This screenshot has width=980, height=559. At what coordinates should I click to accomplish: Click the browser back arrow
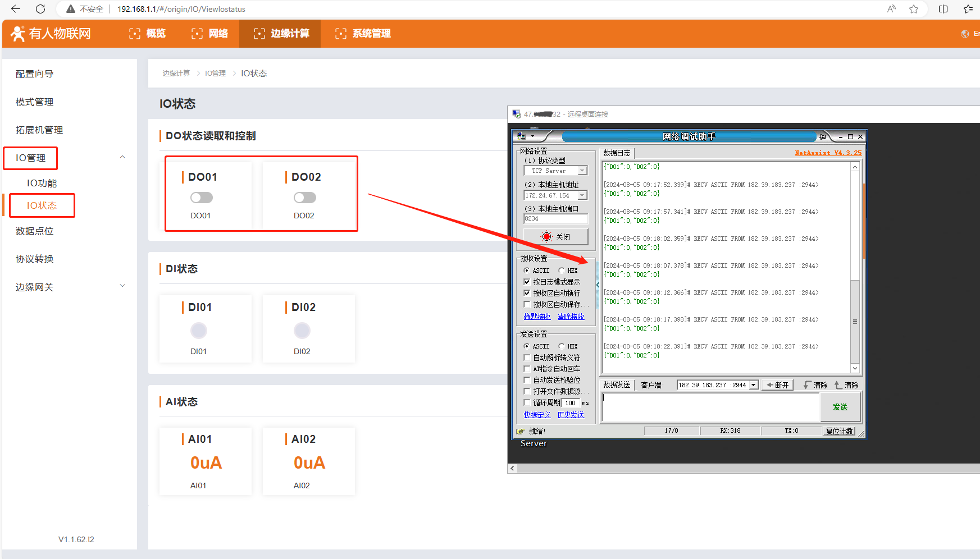(16, 9)
